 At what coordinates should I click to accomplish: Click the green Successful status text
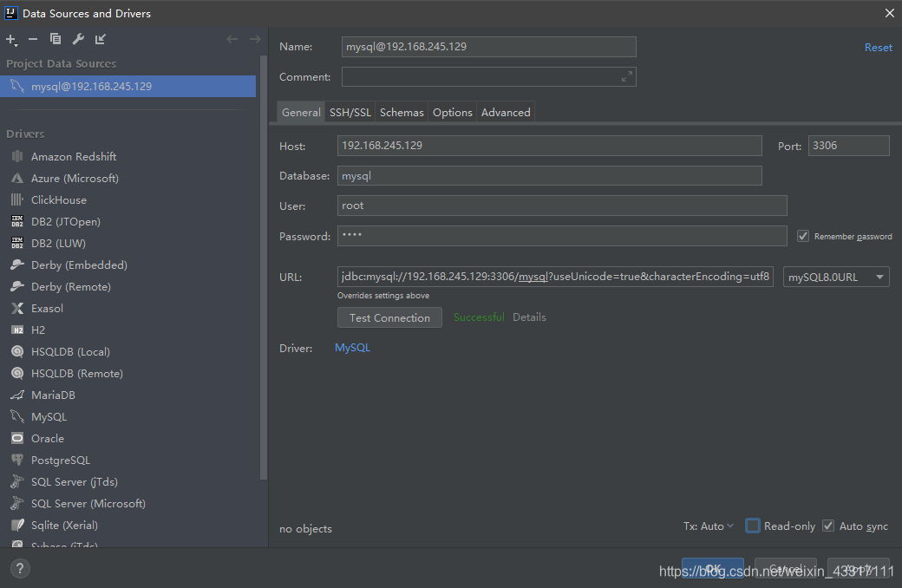pos(479,317)
